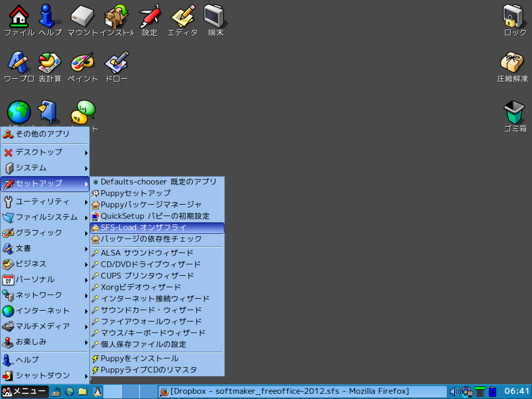Switch to the Dropbox Mozilla Firefox task
Image resolution: width=532 pixels, height=399 pixels.
coord(302,392)
